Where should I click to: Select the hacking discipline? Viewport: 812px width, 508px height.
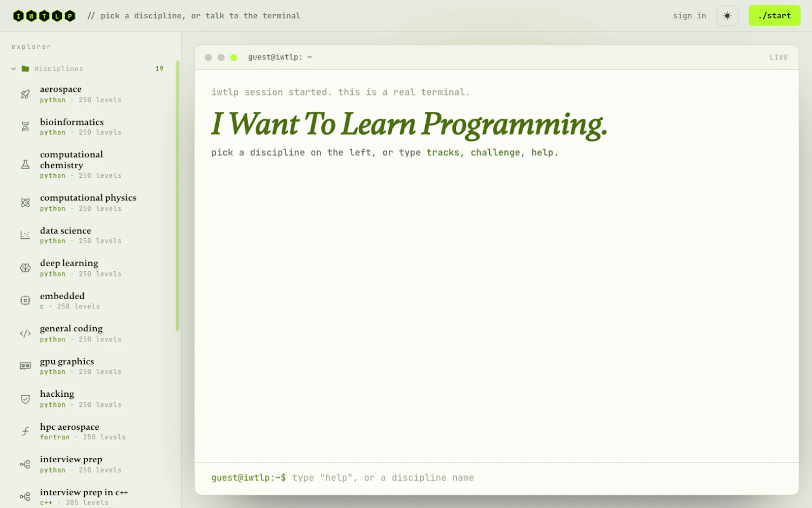[x=91, y=399]
